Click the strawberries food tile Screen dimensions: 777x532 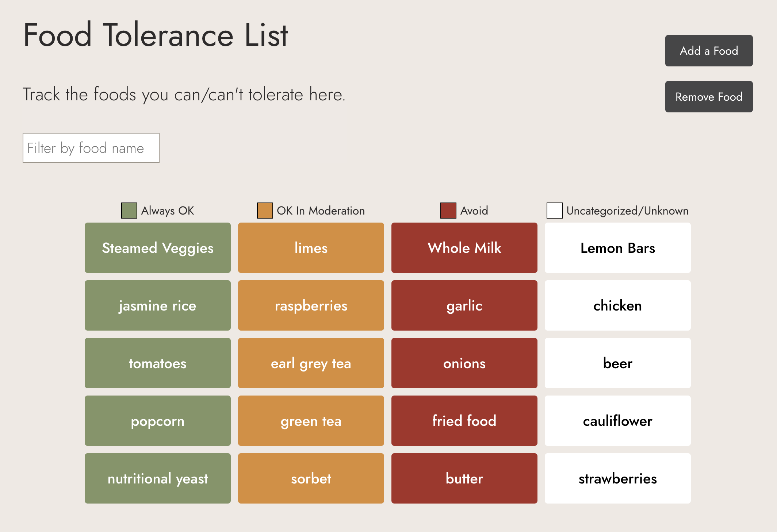[x=618, y=478]
